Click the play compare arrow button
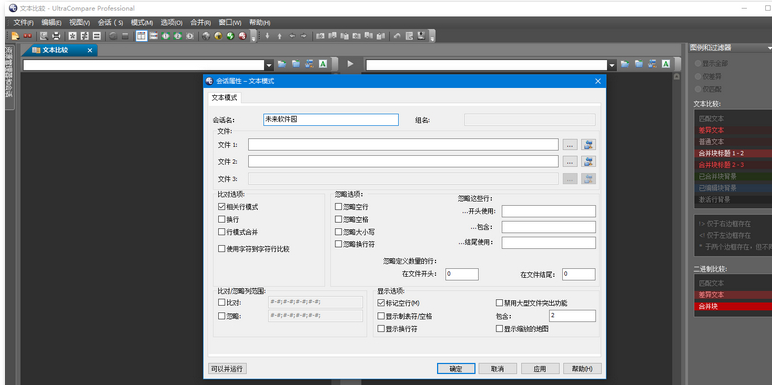The image size is (772, 385). [x=350, y=64]
